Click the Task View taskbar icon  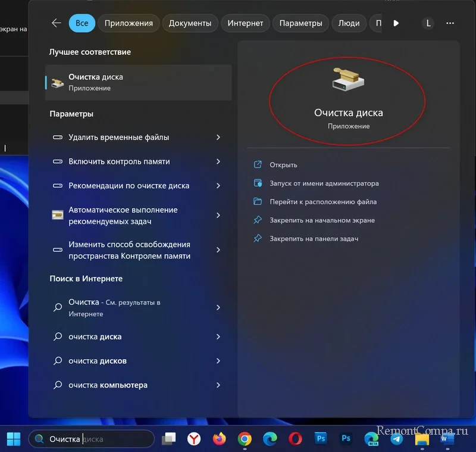[169, 439]
